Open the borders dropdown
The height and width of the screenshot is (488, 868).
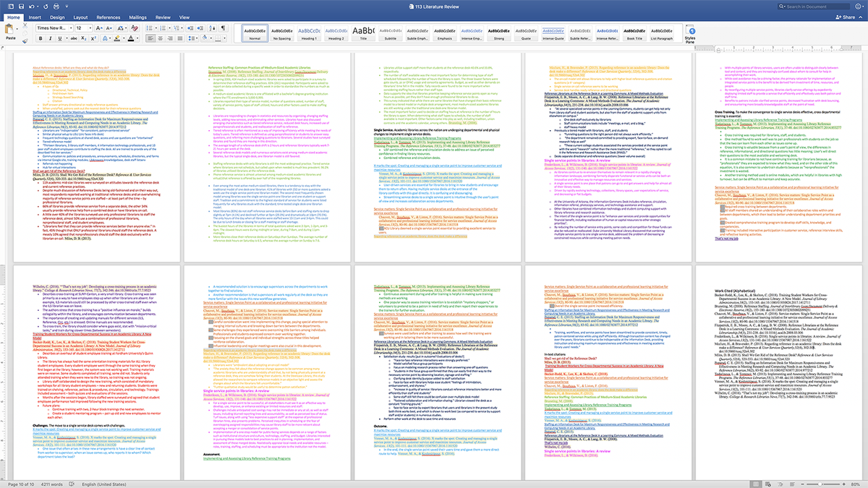pos(225,38)
